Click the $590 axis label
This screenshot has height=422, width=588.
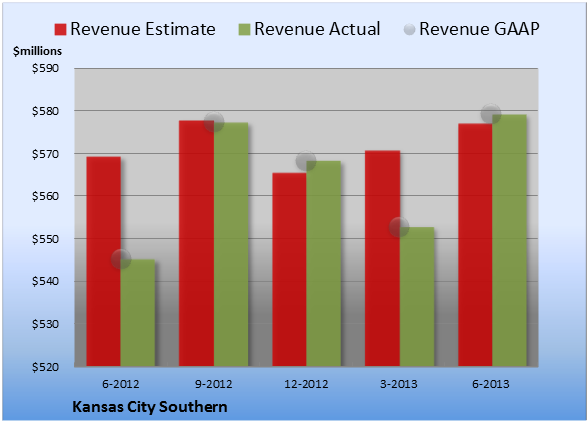45,69
